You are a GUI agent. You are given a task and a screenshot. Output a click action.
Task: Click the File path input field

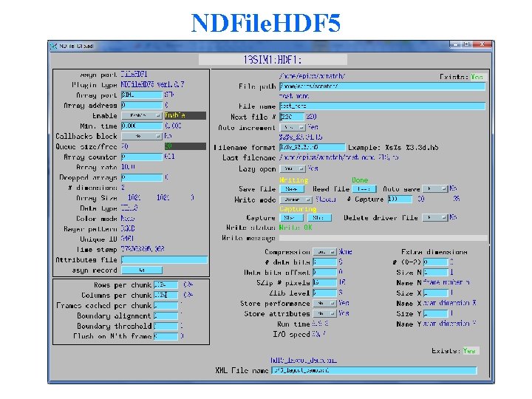tap(383, 86)
